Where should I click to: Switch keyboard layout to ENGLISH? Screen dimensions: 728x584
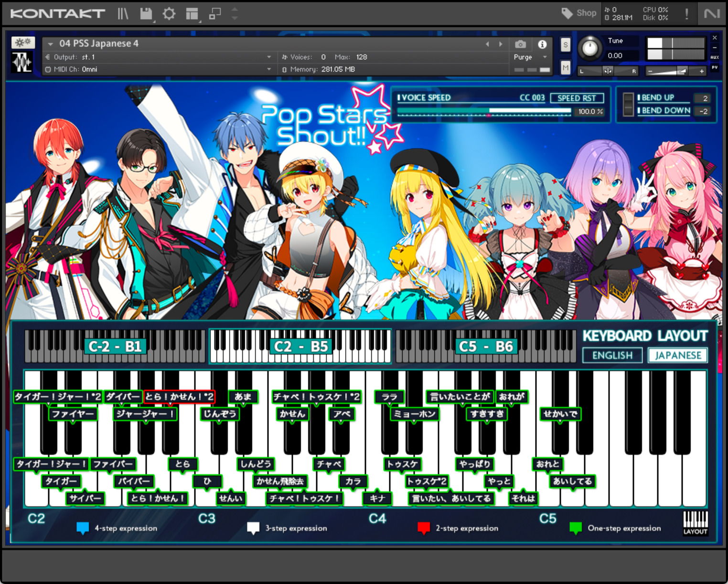click(x=612, y=355)
